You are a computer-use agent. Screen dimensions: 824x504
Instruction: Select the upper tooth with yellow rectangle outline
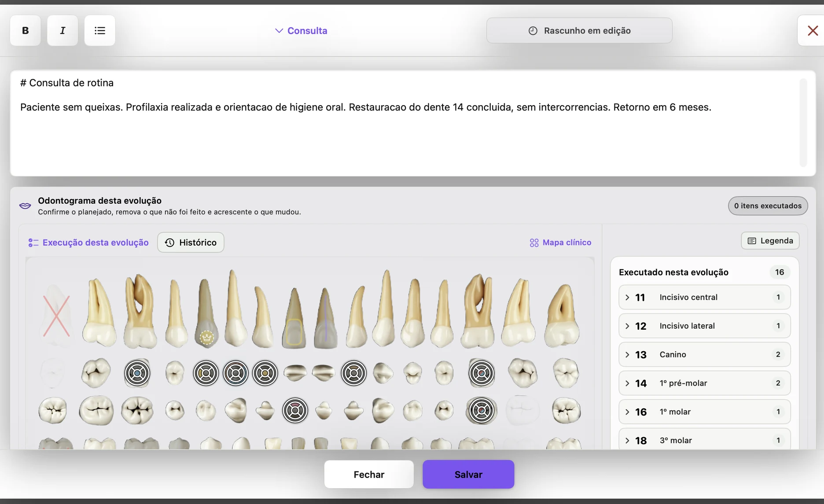pyautogui.click(x=294, y=318)
